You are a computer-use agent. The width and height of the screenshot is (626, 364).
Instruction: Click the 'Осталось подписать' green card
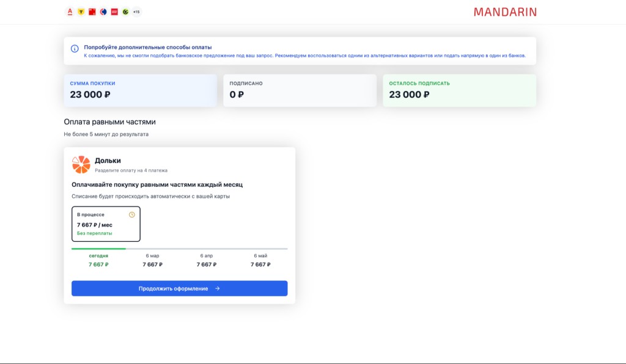coord(459,90)
